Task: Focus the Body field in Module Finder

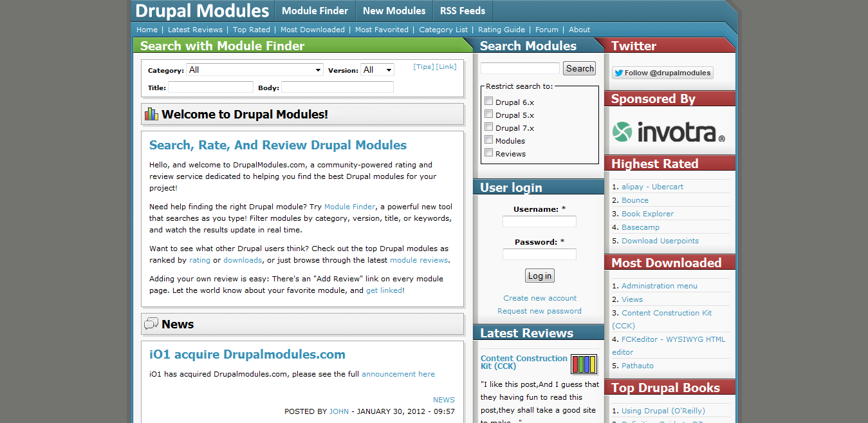Action: tap(337, 87)
